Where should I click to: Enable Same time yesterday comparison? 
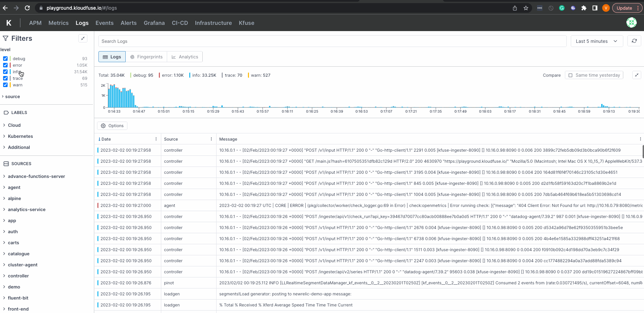[570, 75]
